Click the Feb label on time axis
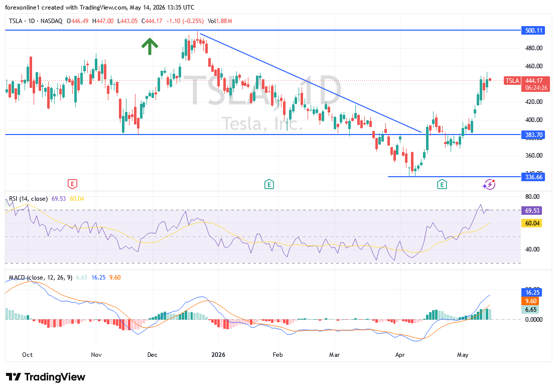The width and height of the screenshot is (557, 392). [x=278, y=355]
